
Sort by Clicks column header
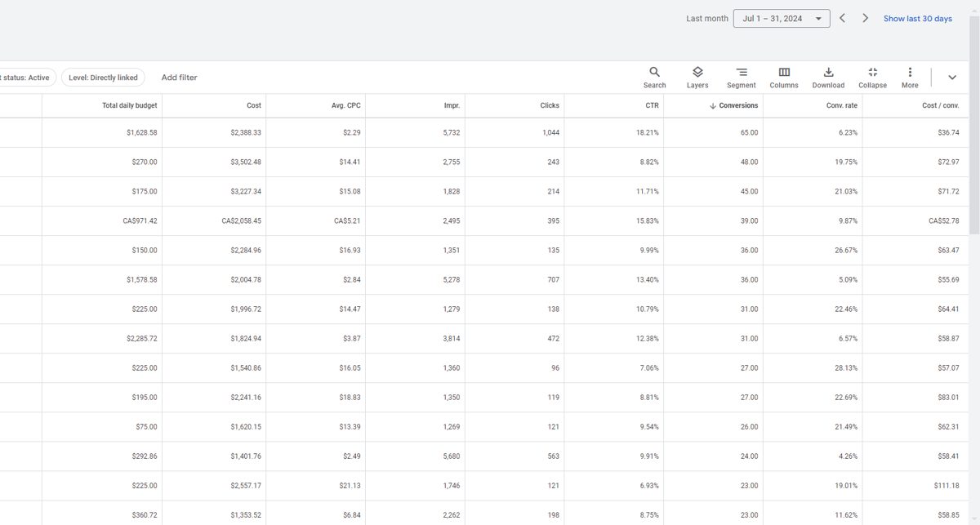(550, 105)
